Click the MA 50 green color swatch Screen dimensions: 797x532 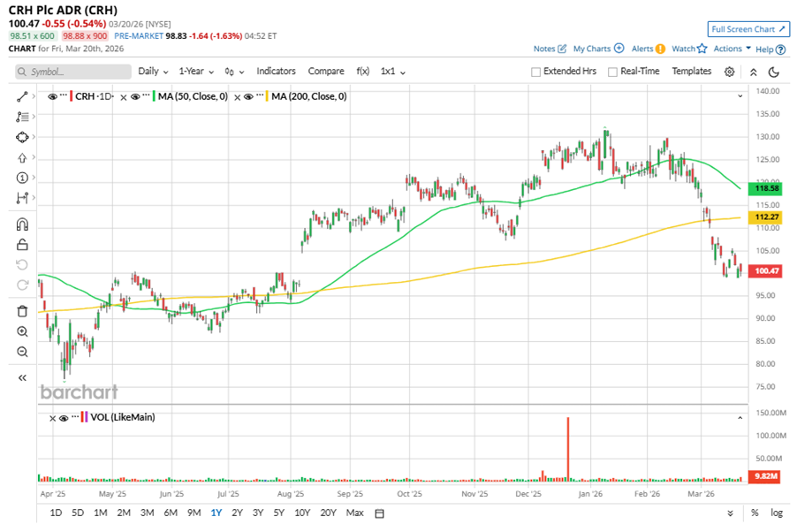pos(154,96)
